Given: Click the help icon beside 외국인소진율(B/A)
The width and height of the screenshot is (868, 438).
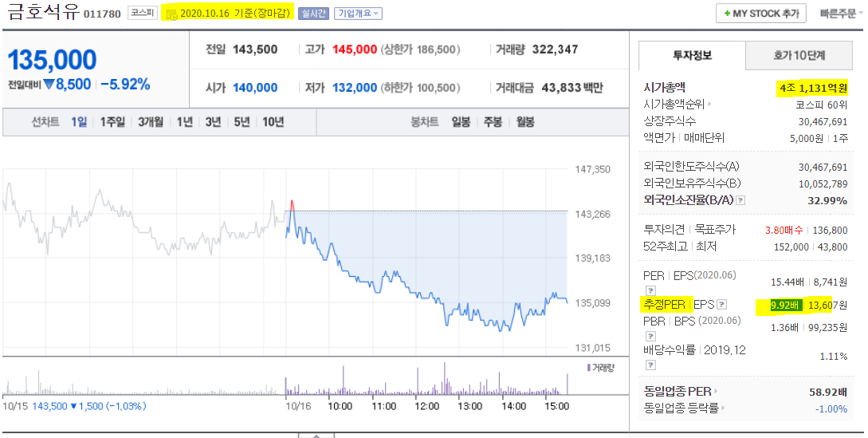Looking at the screenshot, I should [x=740, y=200].
